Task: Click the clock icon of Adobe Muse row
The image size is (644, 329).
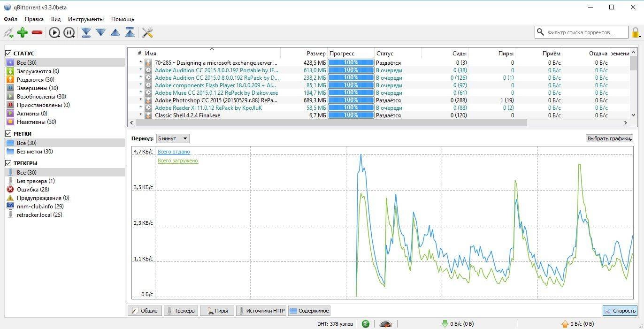Action: tap(148, 92)
